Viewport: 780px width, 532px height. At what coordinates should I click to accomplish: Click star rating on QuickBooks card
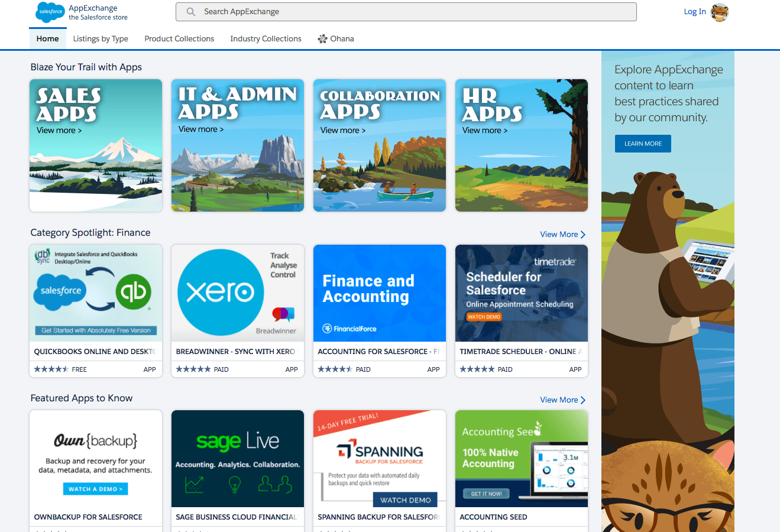point(51,369)
